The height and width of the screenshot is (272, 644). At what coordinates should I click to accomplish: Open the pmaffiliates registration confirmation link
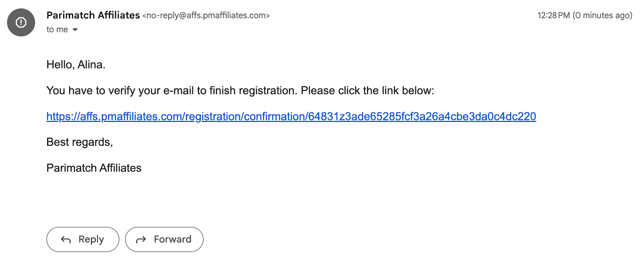click(291, 117)
